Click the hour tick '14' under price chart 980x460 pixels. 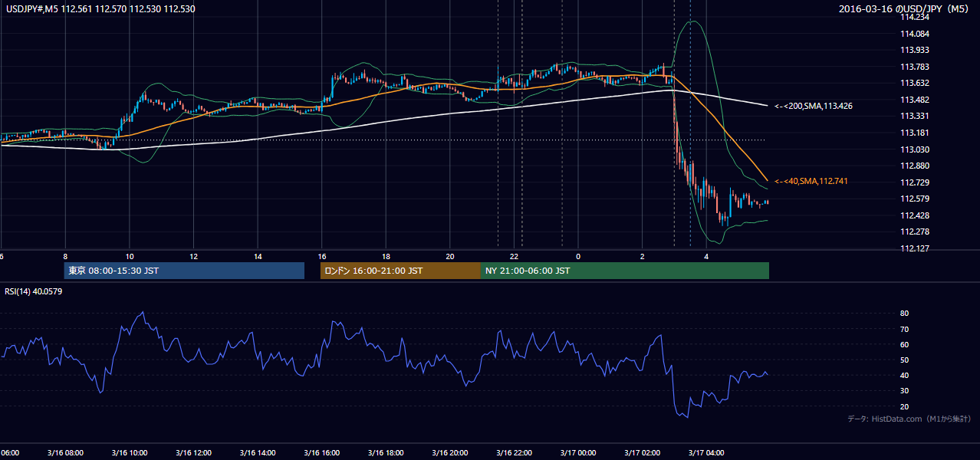[258, 256]
